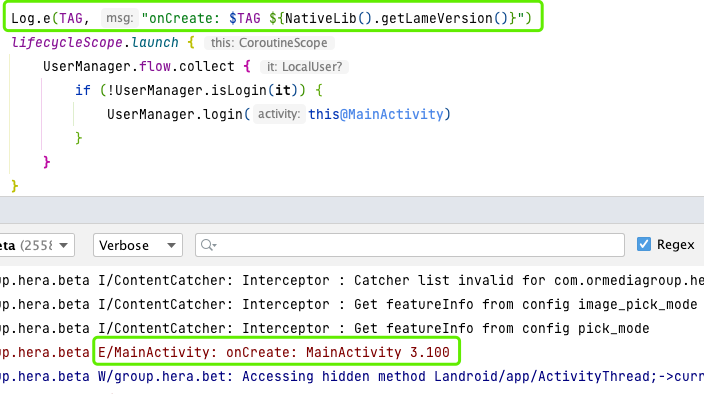
Task: Click the lifecycleScope.launch code line
Action: [x=172, y=43]
